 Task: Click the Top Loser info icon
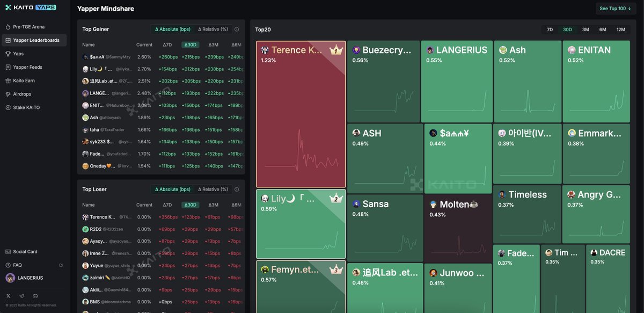[237, 190]
